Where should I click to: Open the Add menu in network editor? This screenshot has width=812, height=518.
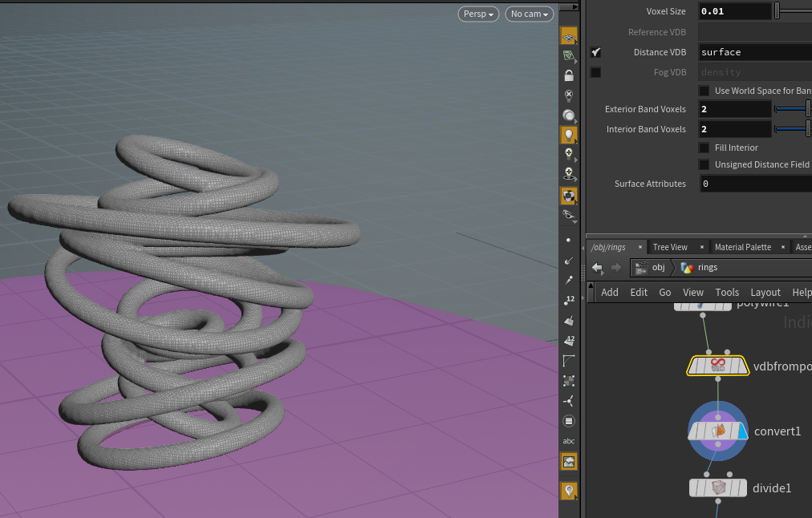(610, 293)
